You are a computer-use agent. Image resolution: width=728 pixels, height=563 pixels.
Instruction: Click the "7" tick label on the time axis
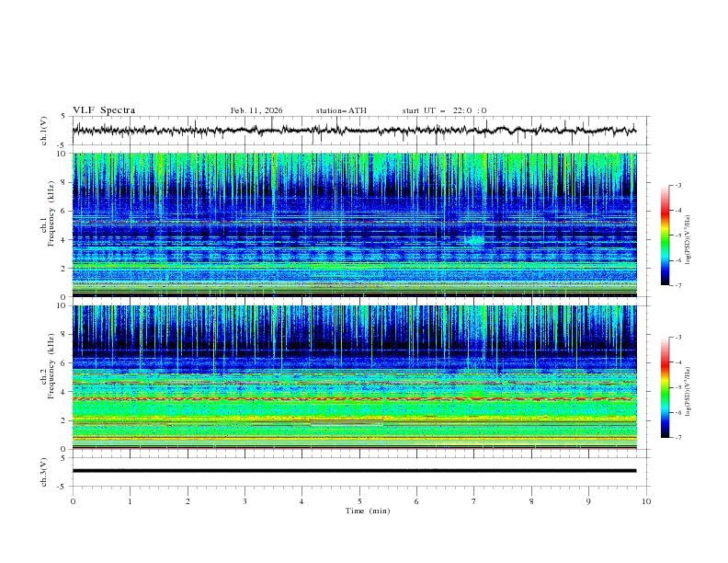pyautogui.click(x=474, y=501)
